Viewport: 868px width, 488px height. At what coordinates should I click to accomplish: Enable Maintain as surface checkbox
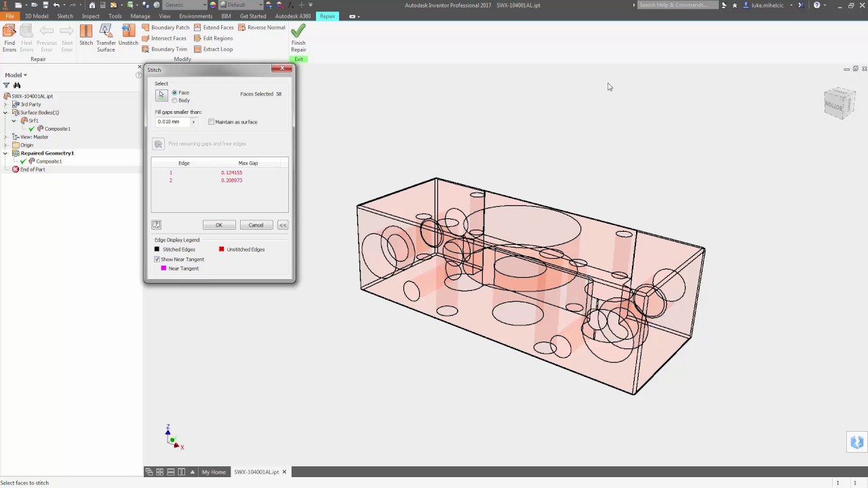point(212,122)
